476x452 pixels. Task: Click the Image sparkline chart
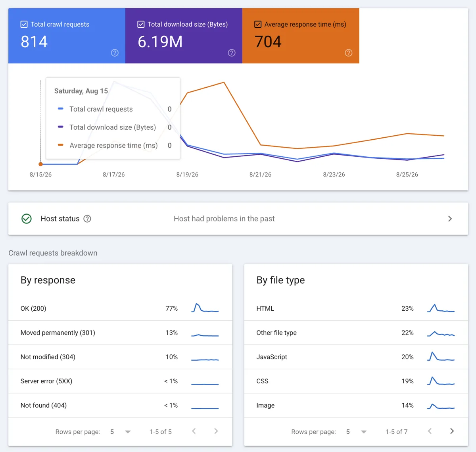tap(441, 406)
